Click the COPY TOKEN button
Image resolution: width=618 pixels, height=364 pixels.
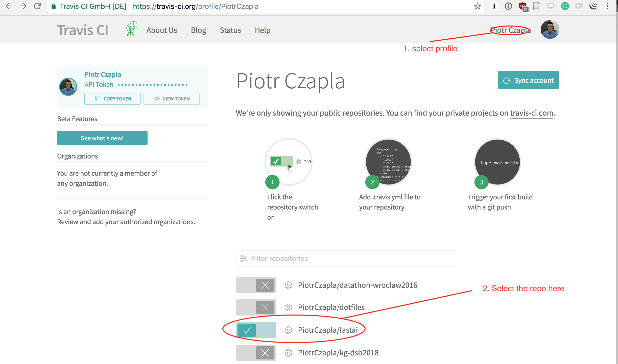click(113, 99)
